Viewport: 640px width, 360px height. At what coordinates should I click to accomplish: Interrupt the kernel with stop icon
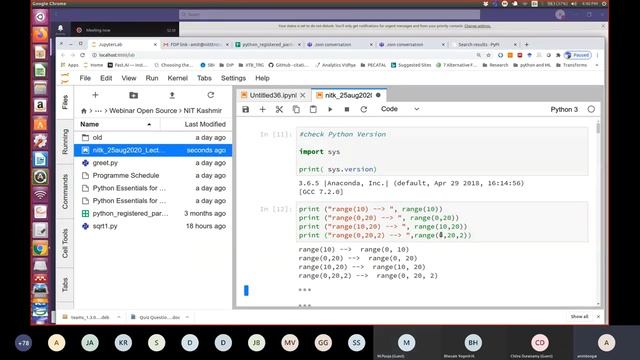[347, 109]
